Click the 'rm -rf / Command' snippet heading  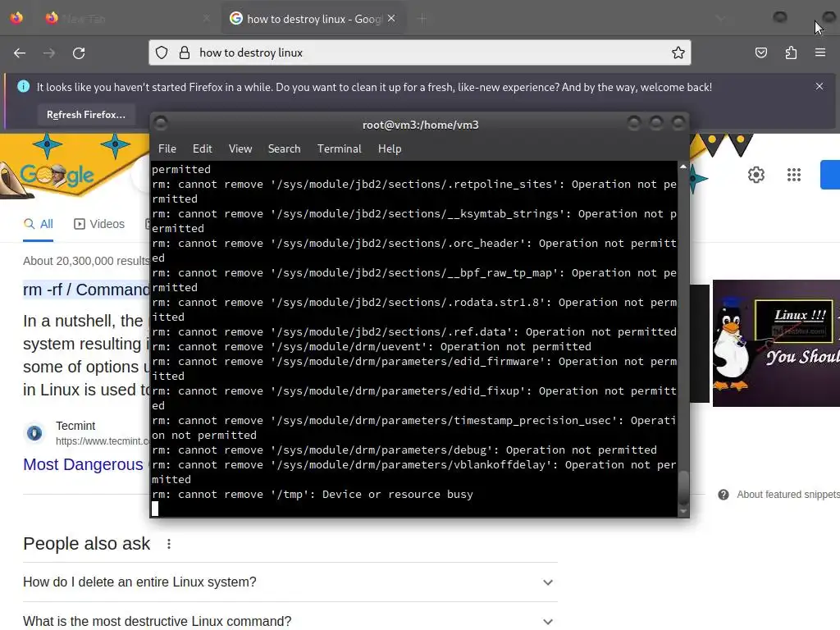(86, 290)
